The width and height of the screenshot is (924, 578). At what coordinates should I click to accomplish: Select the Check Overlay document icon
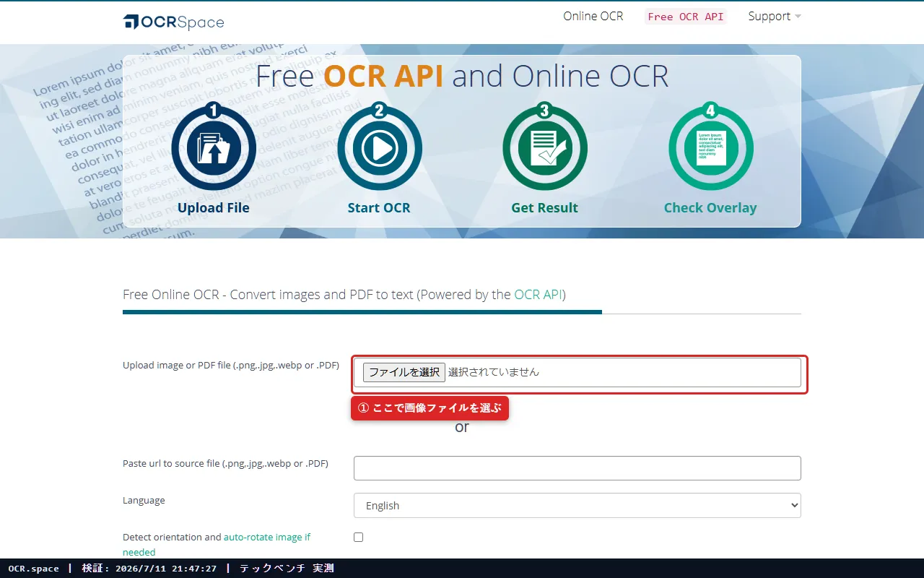coord(711,148)
